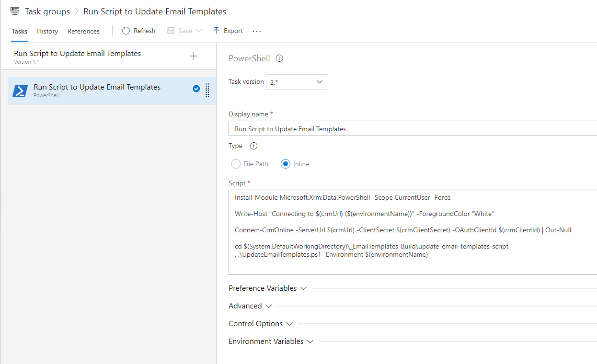This screenshot has height=364, width=597.
Task: Click the Export button
Action: tap(228, 31)
